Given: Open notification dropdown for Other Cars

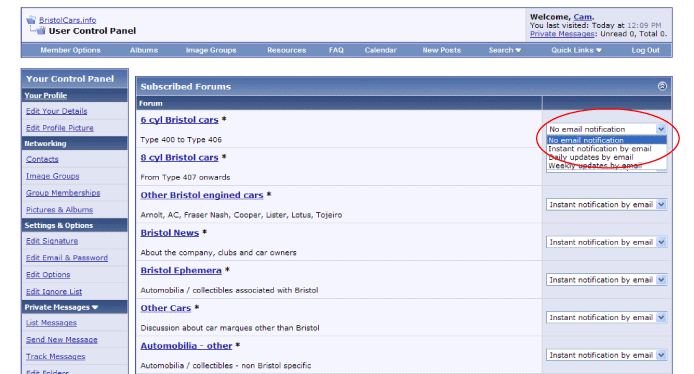Looking at the screenshot, I should click(606, 317).
